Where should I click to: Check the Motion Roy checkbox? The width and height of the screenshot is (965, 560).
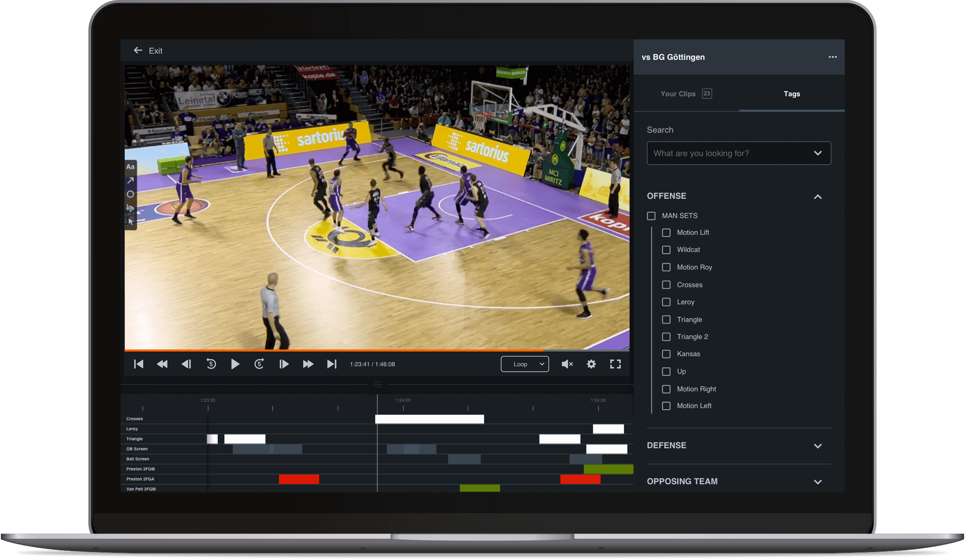point(666,267)
